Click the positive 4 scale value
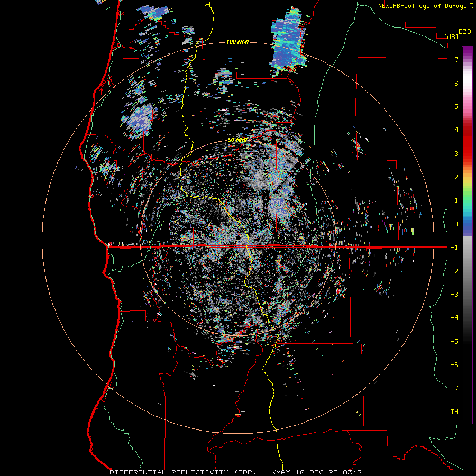The width and height of the screenshot is (476, 476). click(456, 130)
